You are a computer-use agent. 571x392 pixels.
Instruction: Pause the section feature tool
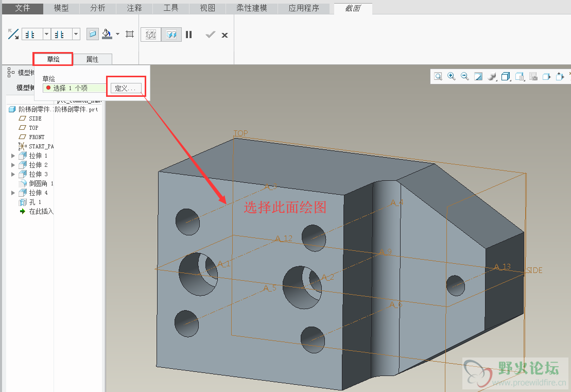pyautogui.click(x=188, y=35)
